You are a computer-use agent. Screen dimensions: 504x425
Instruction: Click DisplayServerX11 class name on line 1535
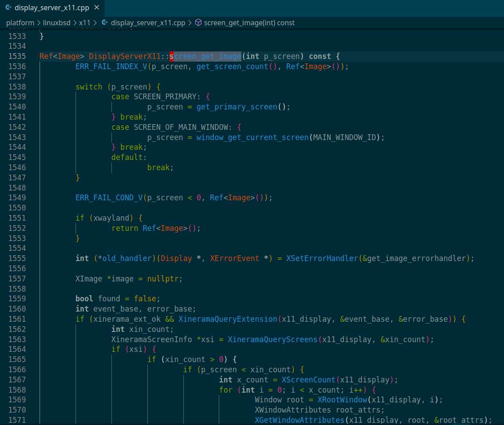tap(124, 56)
